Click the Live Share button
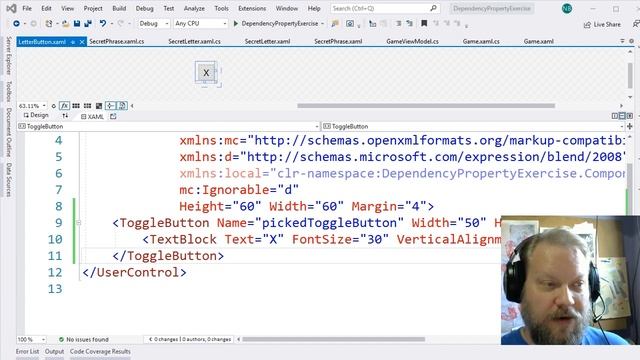Image resolution: width=640 pixels, height=360 pixels. (x=602, y=24)
